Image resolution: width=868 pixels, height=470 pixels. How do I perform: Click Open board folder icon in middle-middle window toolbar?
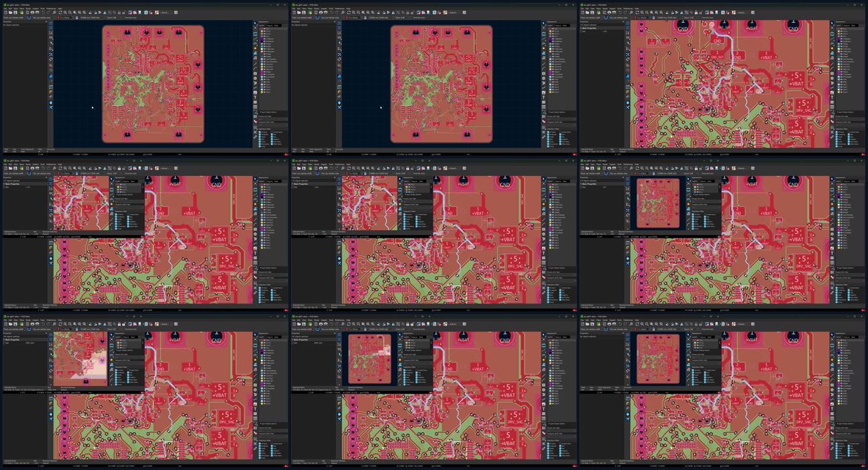tap(299, 168)
